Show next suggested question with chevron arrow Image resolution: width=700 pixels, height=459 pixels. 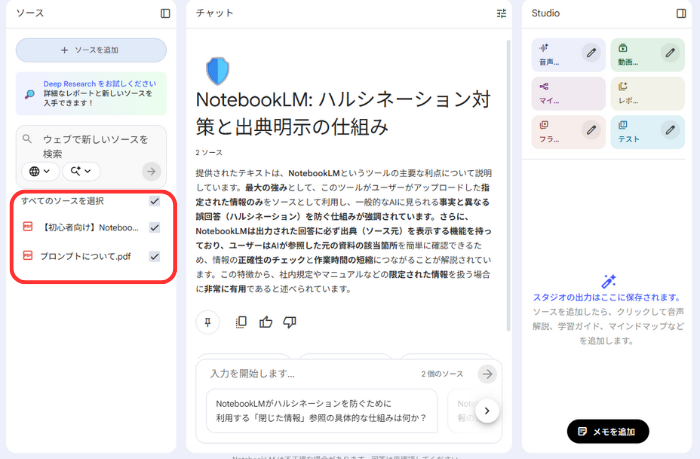coord(487,410)
